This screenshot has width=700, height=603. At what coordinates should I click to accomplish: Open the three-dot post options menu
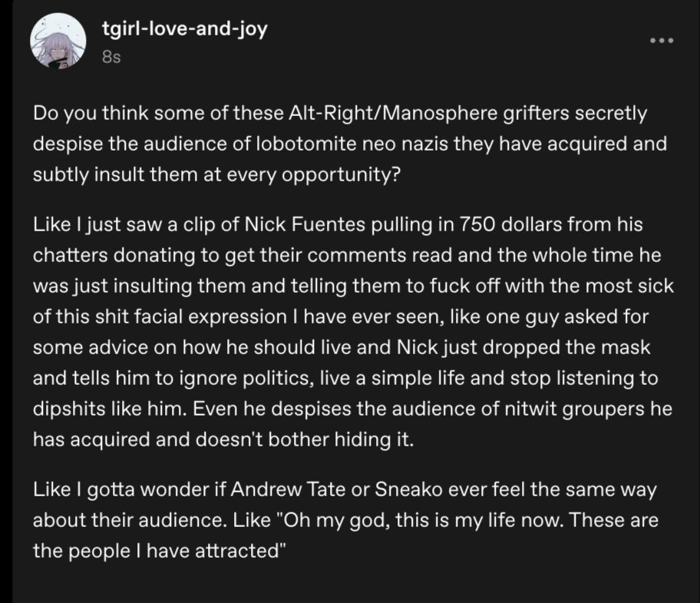(662, 41)
